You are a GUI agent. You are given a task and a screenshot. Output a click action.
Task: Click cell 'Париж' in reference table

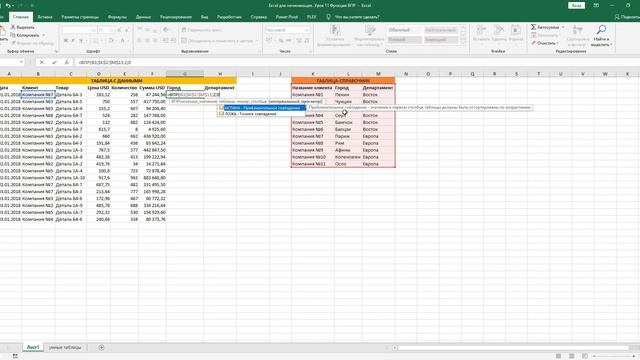point(348,136)
